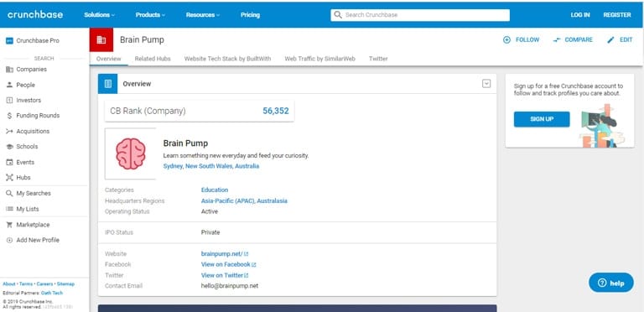Open View on Twitter link
Screen dimensions: 644x312
click(221, 275)
